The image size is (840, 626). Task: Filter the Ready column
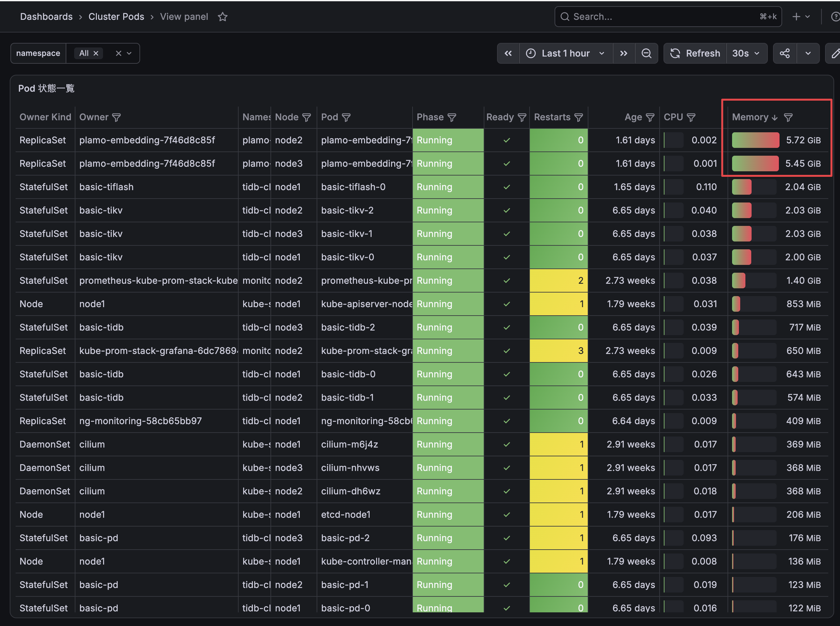click(522, 117)
